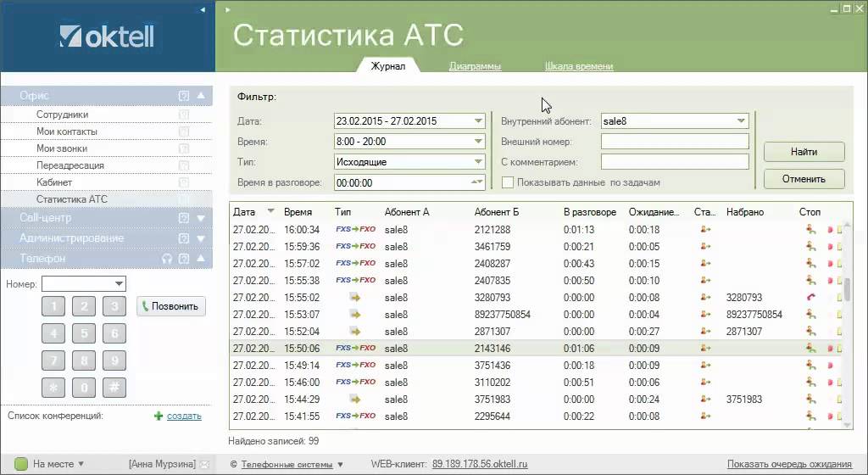
Task: Expand the Администрирование section arrow
Action: coord(201,238)
